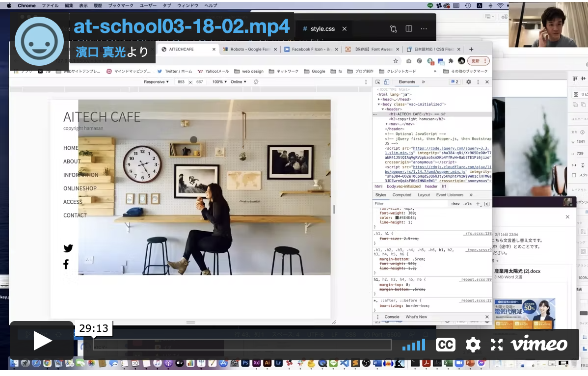Activate the DevTools inspect element cursor icon
This screenshot has height=376, width=588.
click(x=378, y=81)
